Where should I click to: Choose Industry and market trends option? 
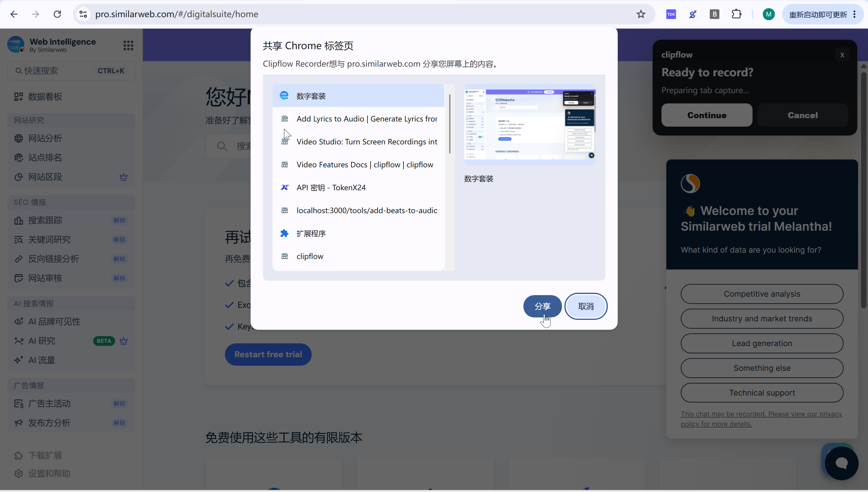coord(762,319)
